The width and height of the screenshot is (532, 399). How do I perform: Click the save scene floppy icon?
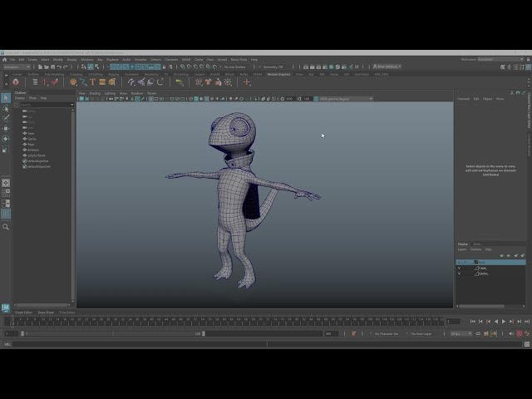tap(52, 66)
